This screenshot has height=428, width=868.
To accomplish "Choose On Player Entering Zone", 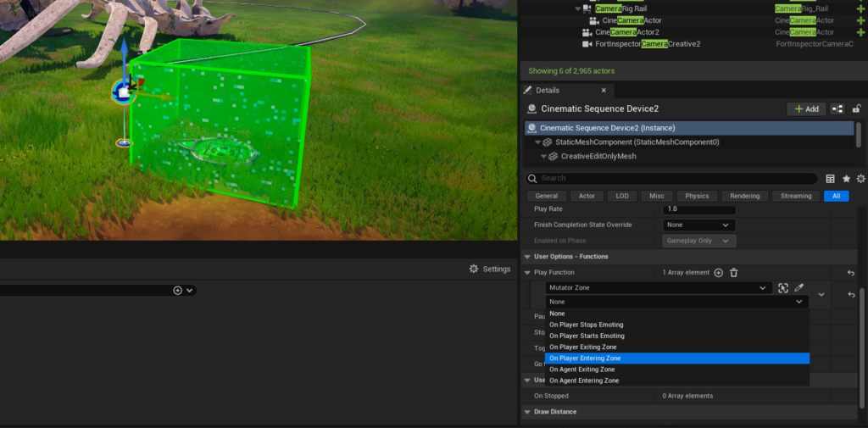I will (x=677, y=359).
